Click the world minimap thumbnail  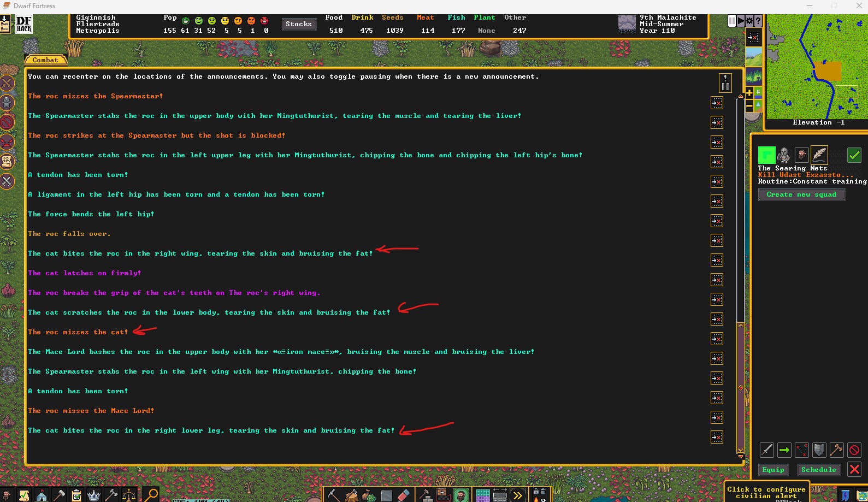[x=817, y=67]
